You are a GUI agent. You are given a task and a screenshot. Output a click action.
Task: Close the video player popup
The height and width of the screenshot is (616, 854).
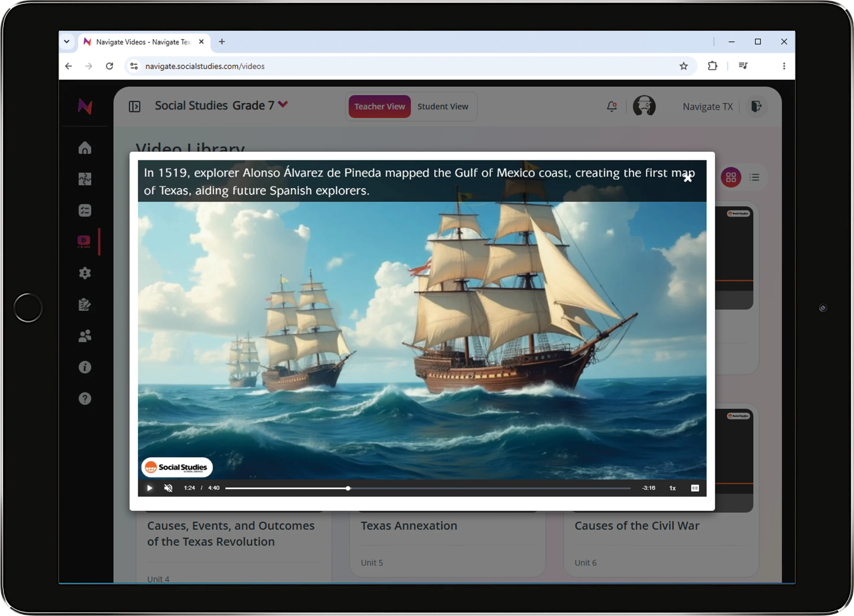click(688, 178)
